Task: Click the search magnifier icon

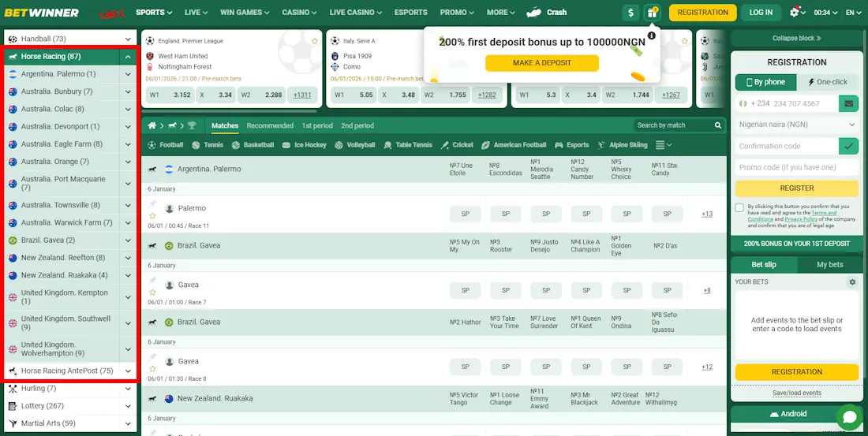Action: pyautogui.click(x=718, y=125)
